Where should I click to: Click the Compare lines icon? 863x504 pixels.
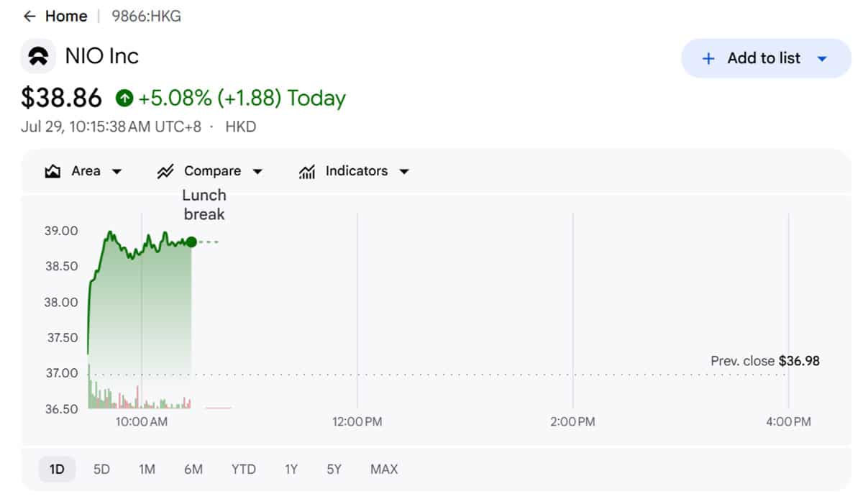tap(165, 171)
